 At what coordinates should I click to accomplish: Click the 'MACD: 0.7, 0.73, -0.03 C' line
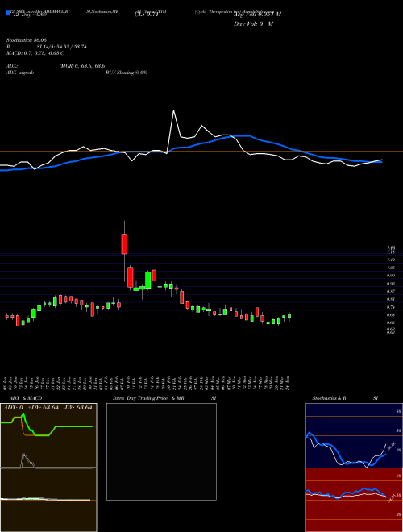coord(35,53)
